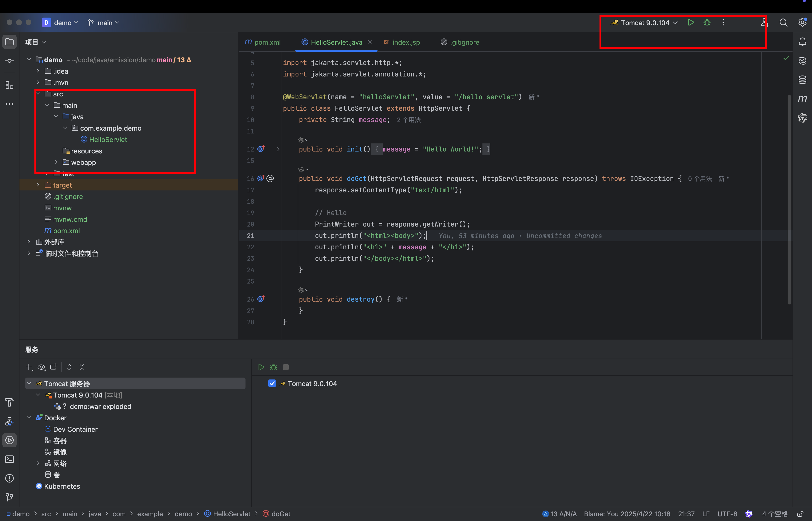Click the debug bug icon in top toolbar
Image resolution: width=812 pixels, height=521 pixels.
707,23
